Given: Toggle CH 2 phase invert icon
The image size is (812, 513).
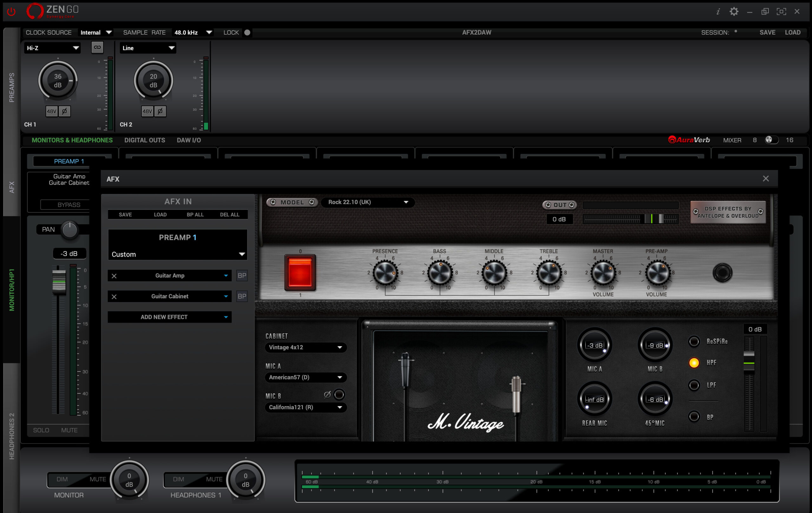Looking at the screenshot, I should pyautogui.click(x=160, y=111).
